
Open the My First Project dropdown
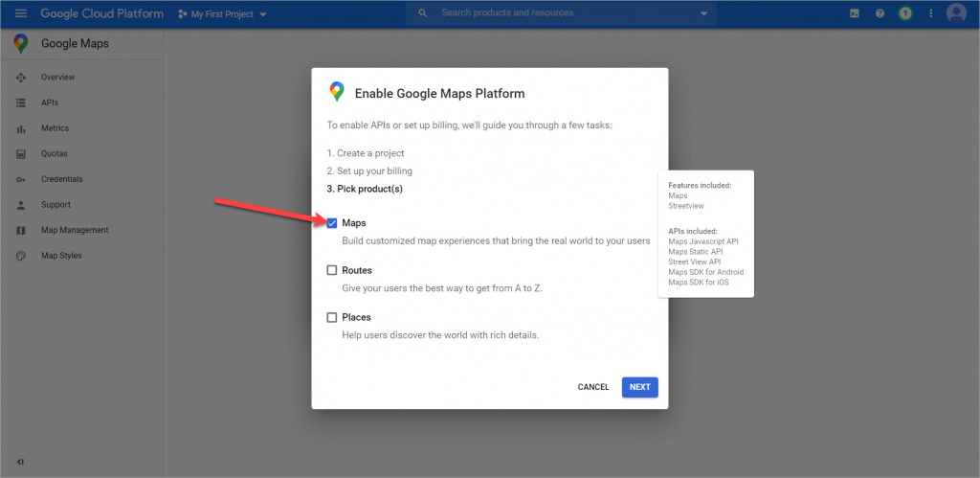pyautogui.click(x=223, y=14)
